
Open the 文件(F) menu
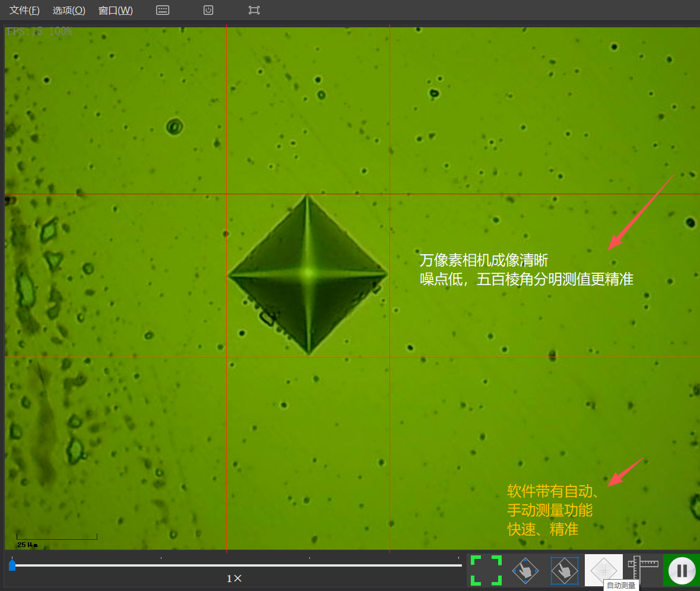(24, 11)
